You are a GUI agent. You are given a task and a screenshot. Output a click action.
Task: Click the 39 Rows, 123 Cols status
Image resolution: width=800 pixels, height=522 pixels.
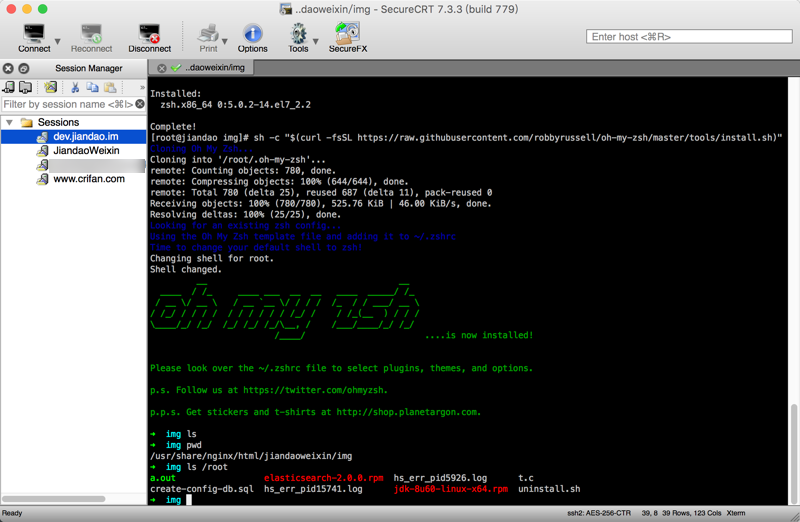[692, 513]
